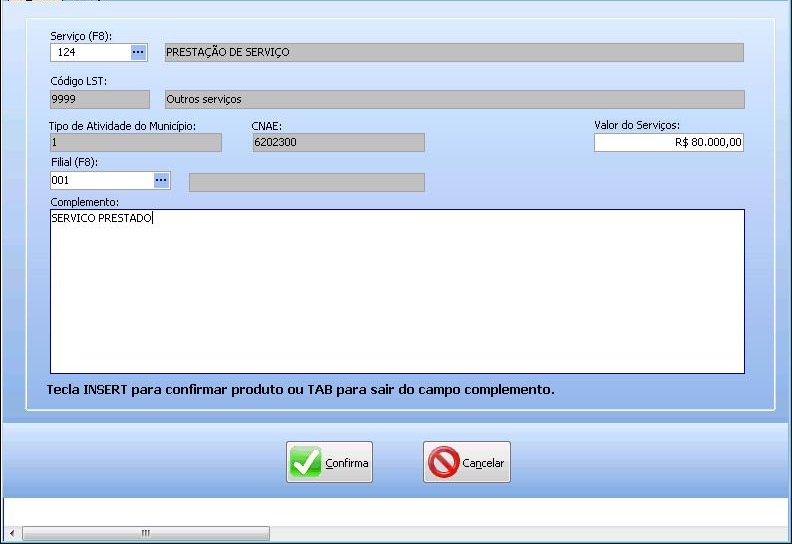The image size is (792, 544).
Task: Click the Serviço (F8) label
Action: pyautogui.click(x=81, y=36)
